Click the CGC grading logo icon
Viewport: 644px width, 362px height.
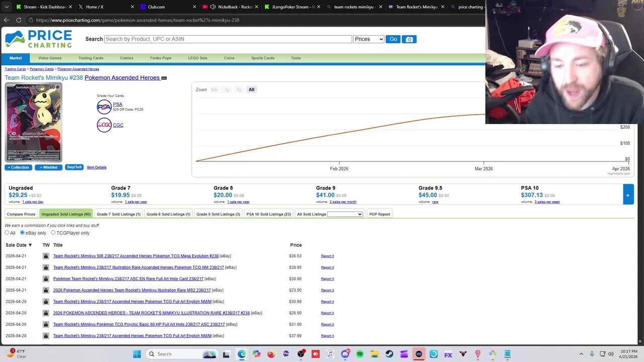tap(104, 125)
